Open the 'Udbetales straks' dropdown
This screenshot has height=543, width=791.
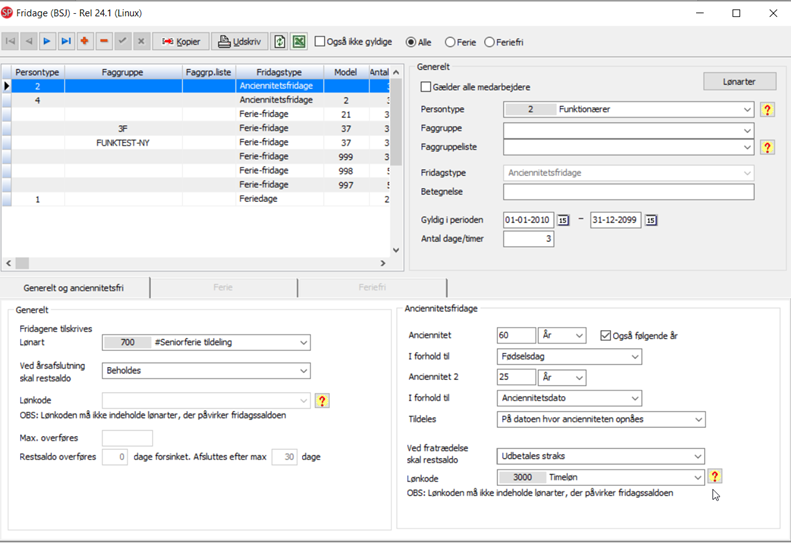[697, 457]
